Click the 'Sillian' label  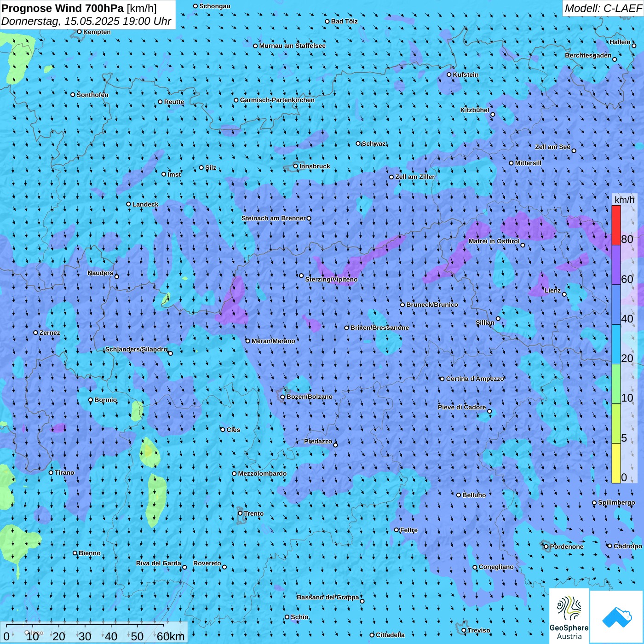coord(485,322)
